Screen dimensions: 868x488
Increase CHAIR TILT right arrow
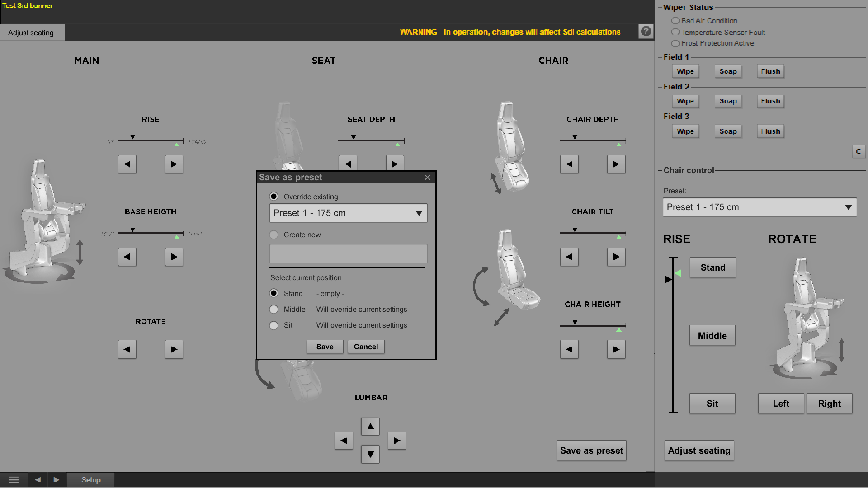pos(616,257)
